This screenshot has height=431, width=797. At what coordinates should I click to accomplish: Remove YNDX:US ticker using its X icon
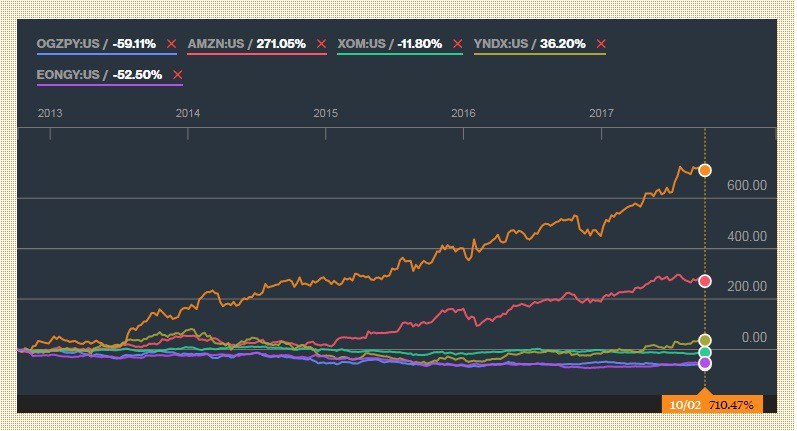[x=601, y=44]
